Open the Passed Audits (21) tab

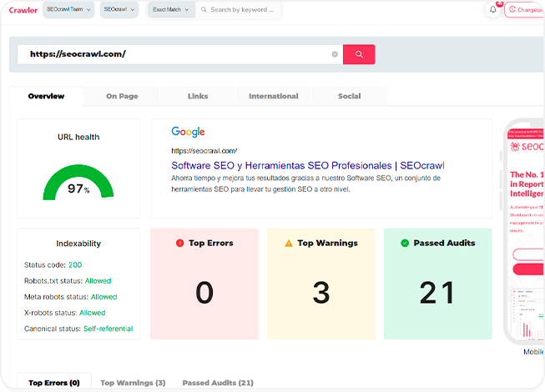coord(217,383)
